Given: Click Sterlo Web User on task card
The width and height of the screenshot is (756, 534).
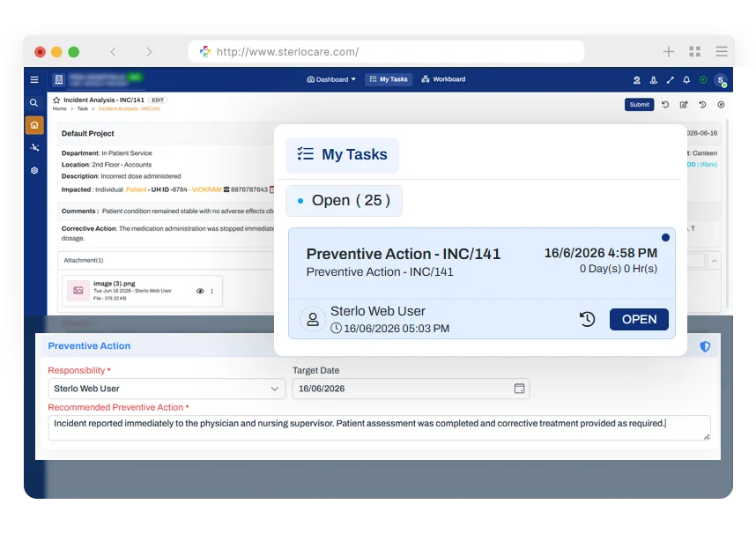Looking at the screenshot, I should tap(377, 311).
